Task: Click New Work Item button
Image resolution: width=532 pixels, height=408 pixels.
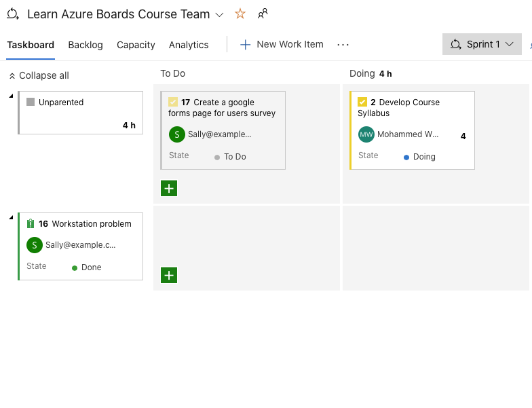Action: 282,44
